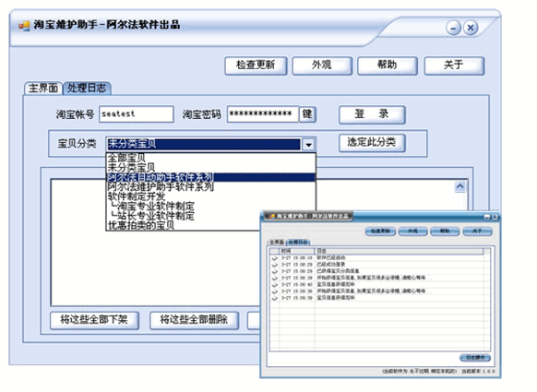Screen dimensions: 537x392
Task: Minimize the small log window
Action: coord(487,217)
